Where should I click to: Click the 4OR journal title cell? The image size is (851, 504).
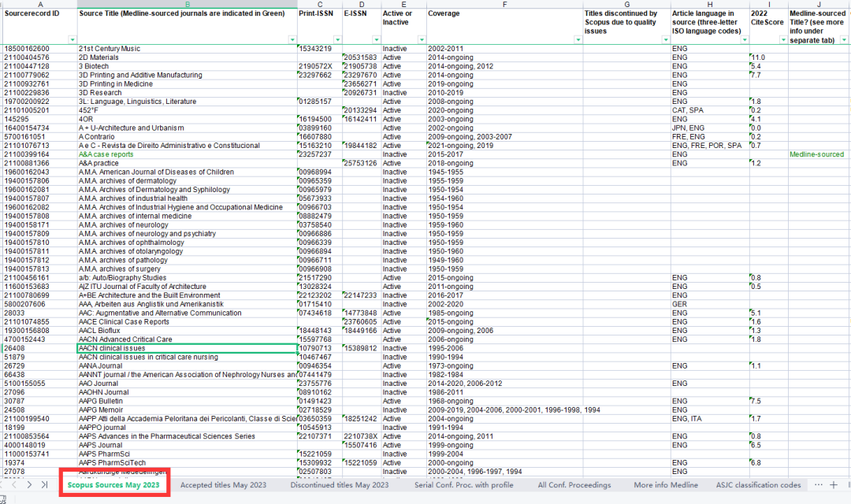(188, 120)
